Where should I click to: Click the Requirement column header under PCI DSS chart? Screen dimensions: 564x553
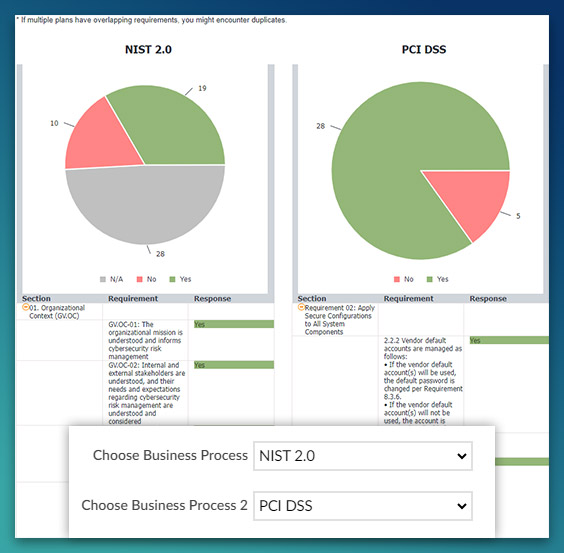(409, 299)
